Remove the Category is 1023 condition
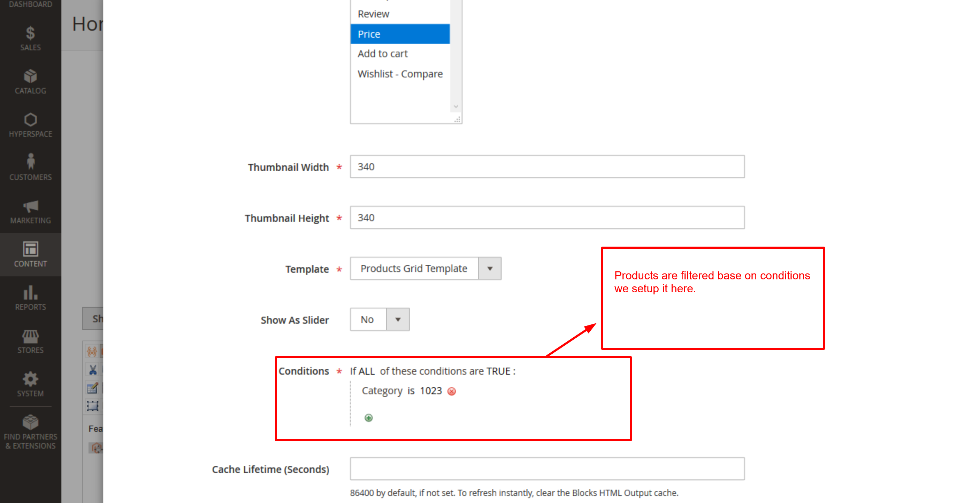980x503 pixels. 452,391
